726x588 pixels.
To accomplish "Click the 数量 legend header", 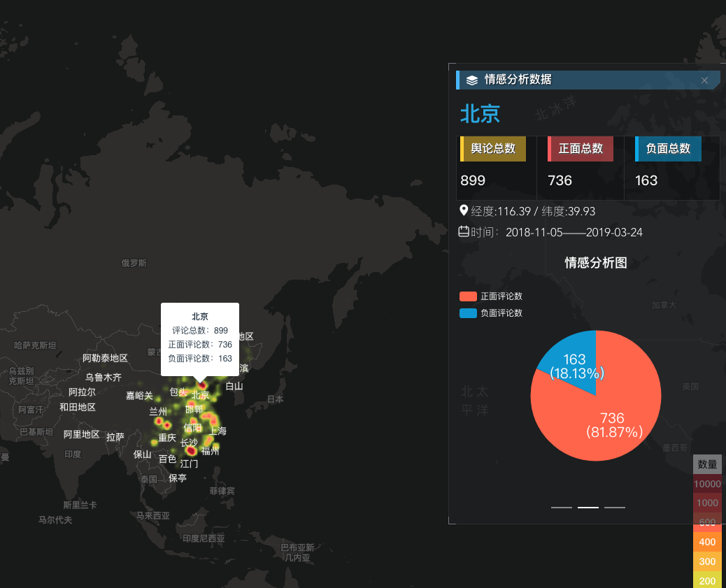I will [x=707, y=464].
